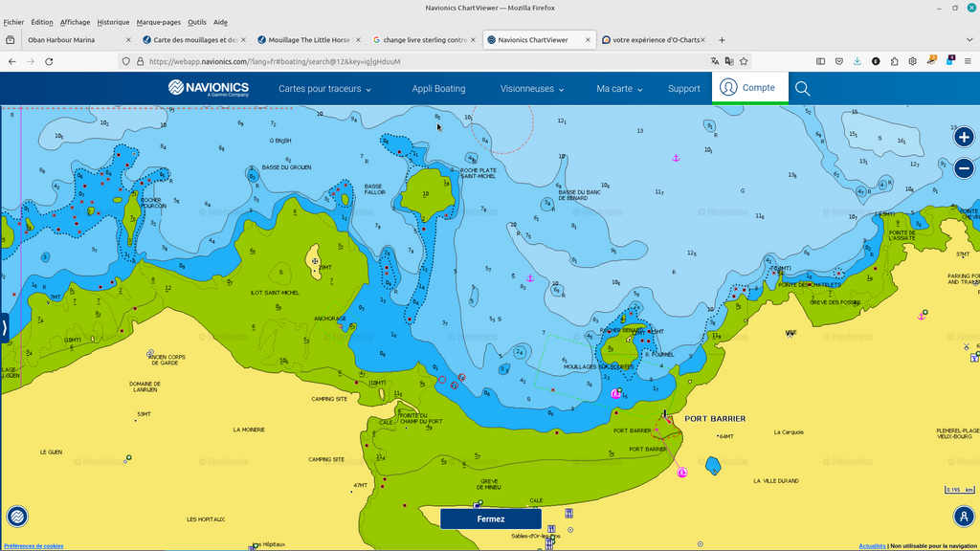Open the Outils menu

click(197, 22)
